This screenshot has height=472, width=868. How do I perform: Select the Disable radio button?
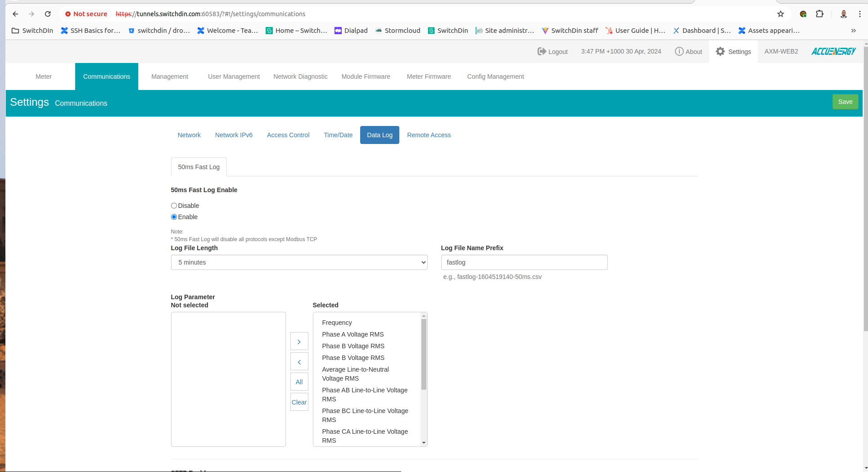click(174, 206)
